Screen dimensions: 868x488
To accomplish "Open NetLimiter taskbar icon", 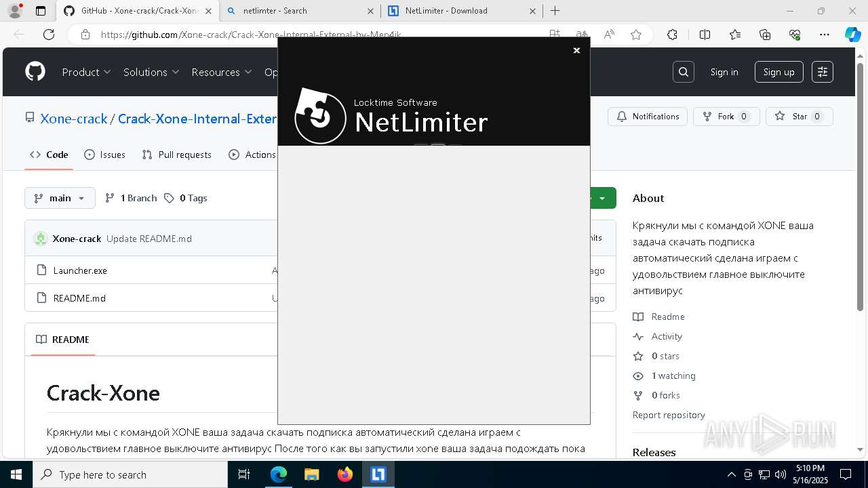I will point(378,474).
